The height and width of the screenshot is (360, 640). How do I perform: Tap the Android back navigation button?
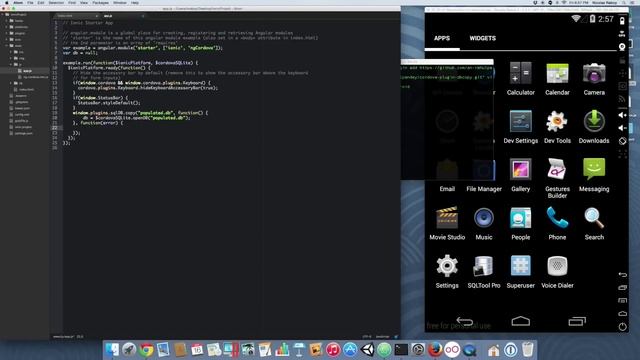464,321
